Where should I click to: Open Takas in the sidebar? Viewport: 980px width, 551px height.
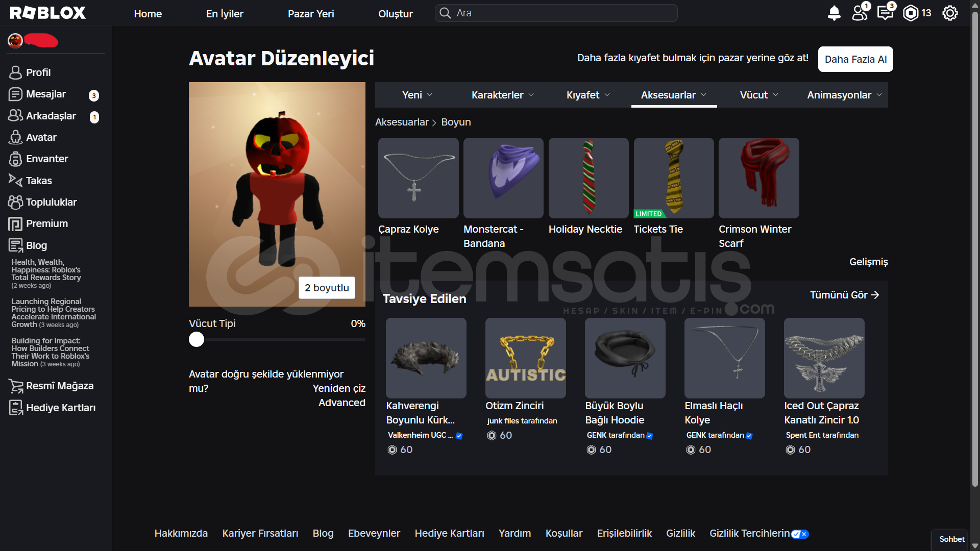pyautogui.click(x=31, y=181)
